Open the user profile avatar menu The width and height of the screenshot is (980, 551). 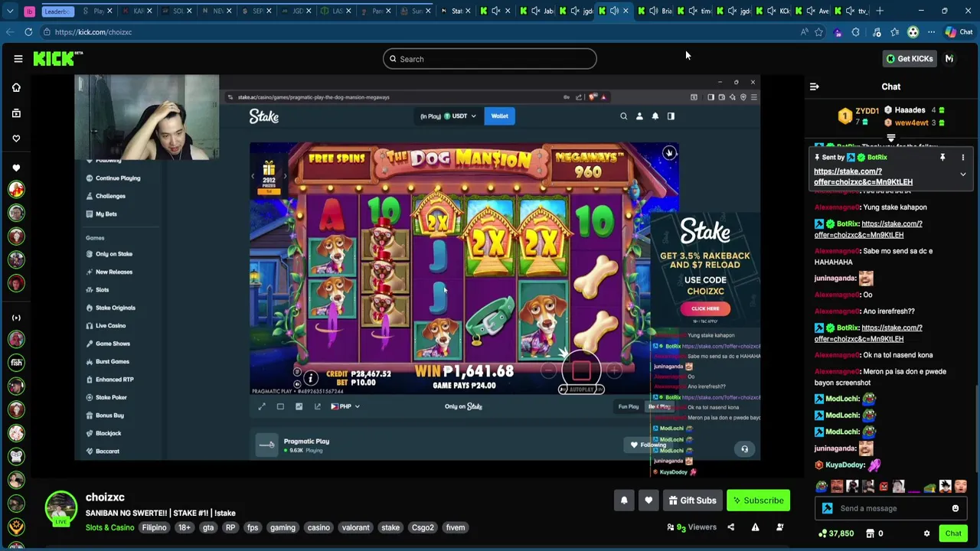click(x=949, y=59)
